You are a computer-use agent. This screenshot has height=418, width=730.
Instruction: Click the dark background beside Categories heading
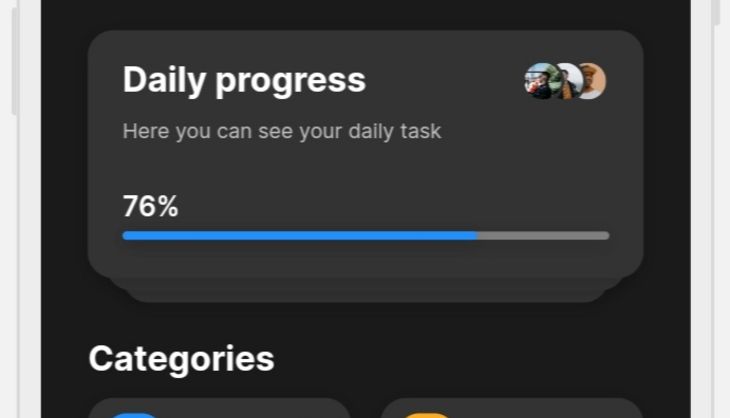466,359
